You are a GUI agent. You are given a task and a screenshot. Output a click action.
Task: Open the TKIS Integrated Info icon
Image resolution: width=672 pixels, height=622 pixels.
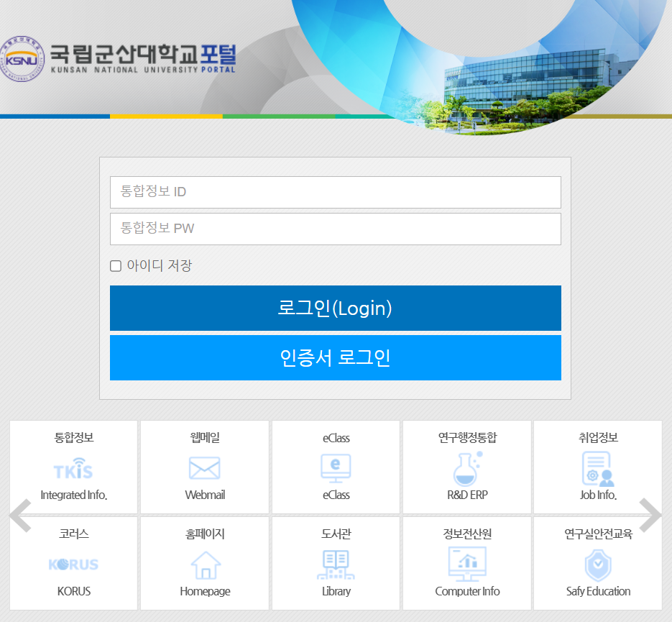pos(73,468)
